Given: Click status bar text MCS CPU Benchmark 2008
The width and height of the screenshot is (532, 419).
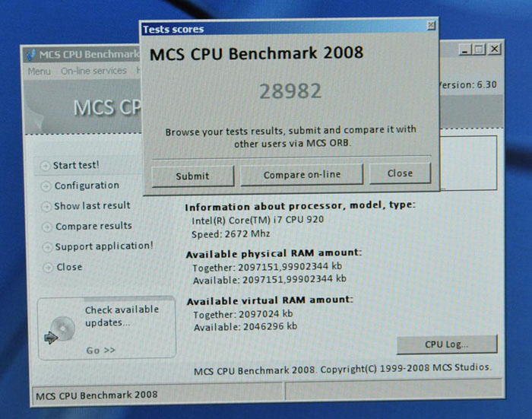Looking at the screenshot, I should click(97, 395).
